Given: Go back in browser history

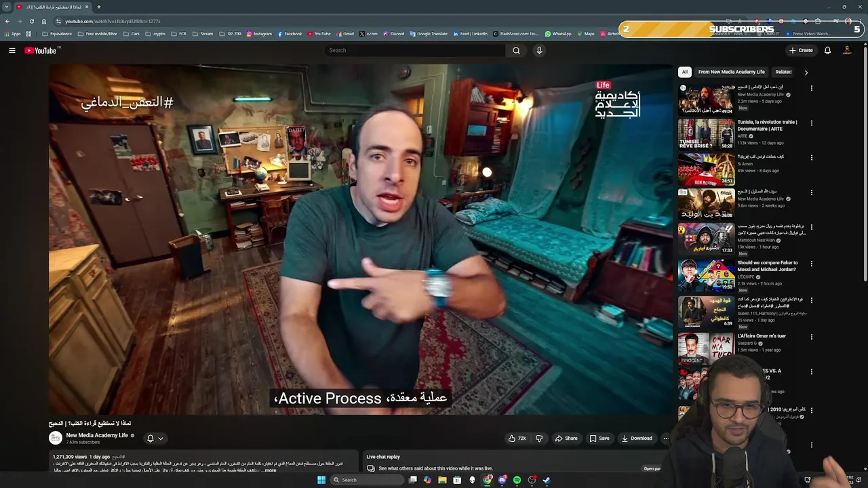Looking at the screenshot, I should point(7,21).
